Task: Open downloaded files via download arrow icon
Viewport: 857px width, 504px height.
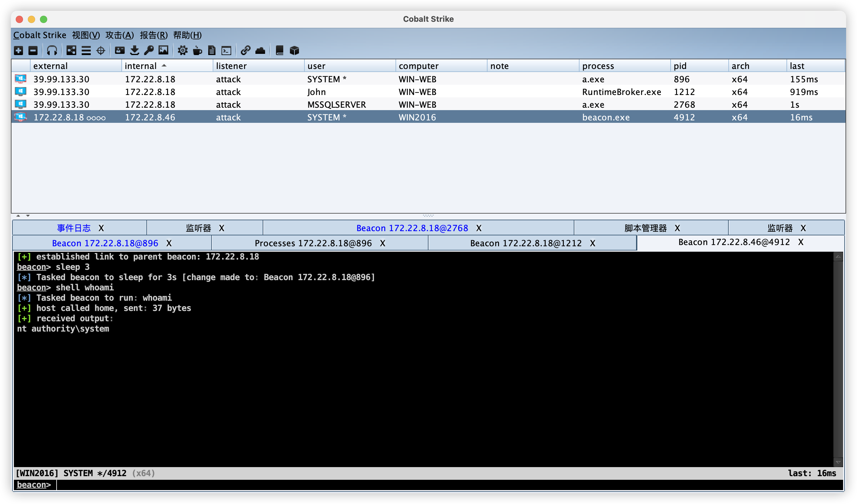Action: pyautogui.click(x=135, y=51)
